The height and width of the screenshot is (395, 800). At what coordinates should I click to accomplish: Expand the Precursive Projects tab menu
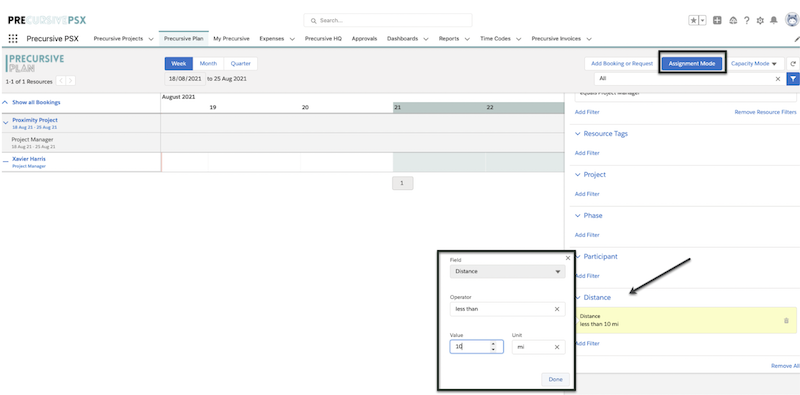click(x=151, y=39)
